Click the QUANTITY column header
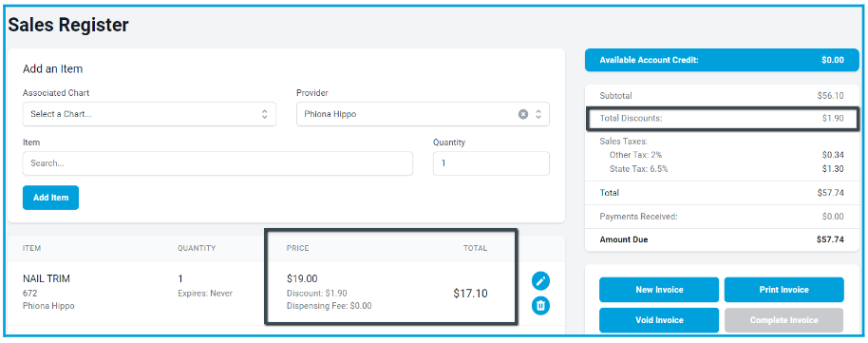The width and height of the screenshot is (868, 343). (x=197, y=248)
